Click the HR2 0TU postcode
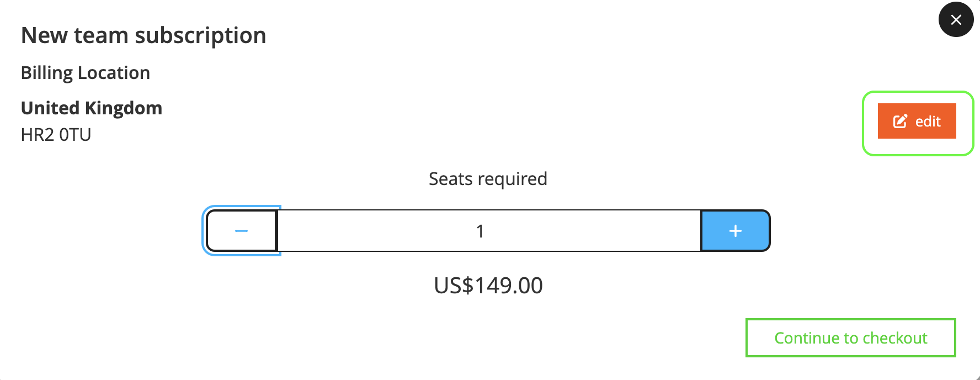The height and width of the screenshot is (380, 980). click(x=56, y=135)
